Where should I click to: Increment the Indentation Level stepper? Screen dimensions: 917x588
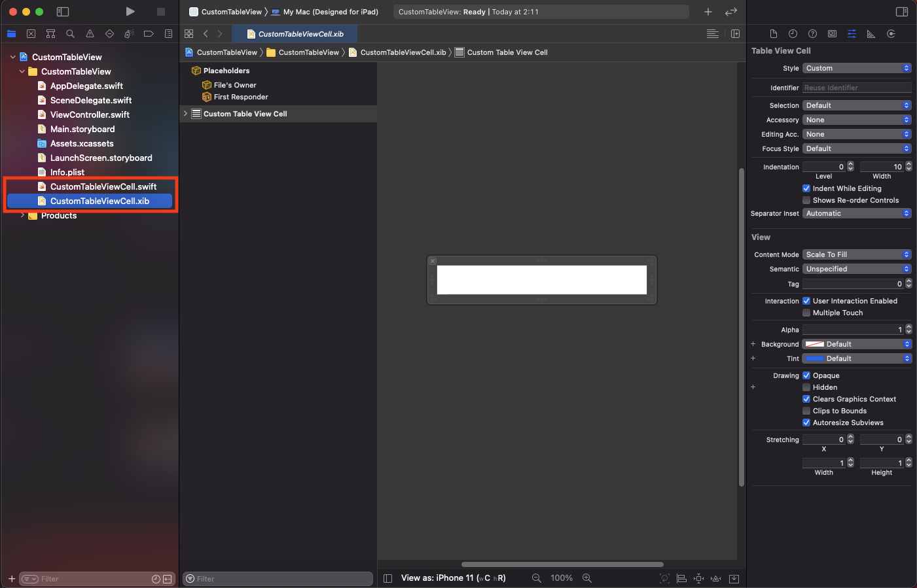click(x=850, y=164)
